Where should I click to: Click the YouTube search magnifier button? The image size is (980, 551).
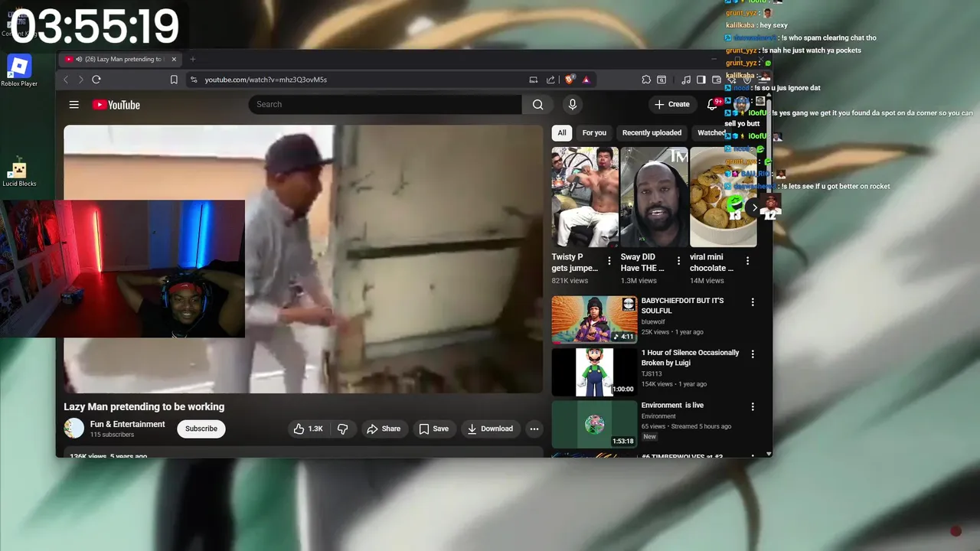(537, 104)
